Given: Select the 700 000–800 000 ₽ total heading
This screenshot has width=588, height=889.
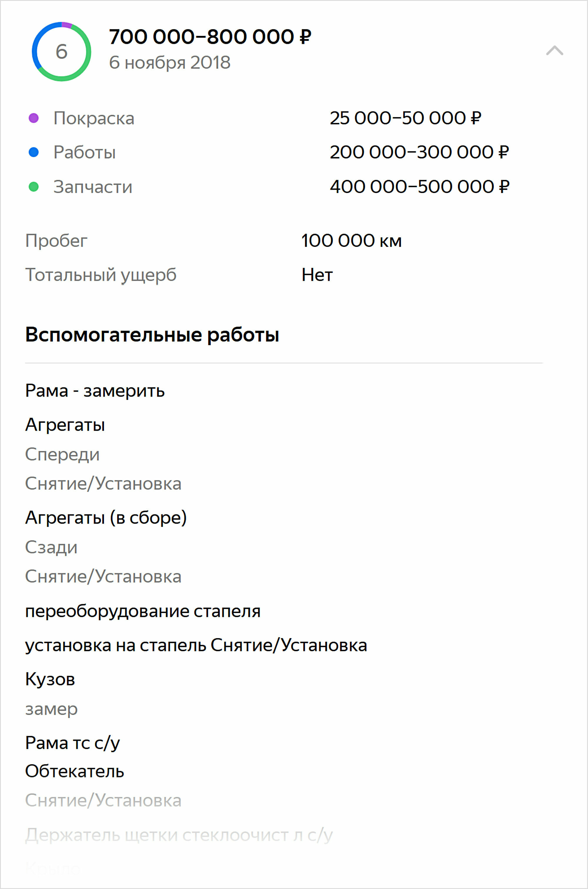Looking at the screenshot, I should coord(210,37).
